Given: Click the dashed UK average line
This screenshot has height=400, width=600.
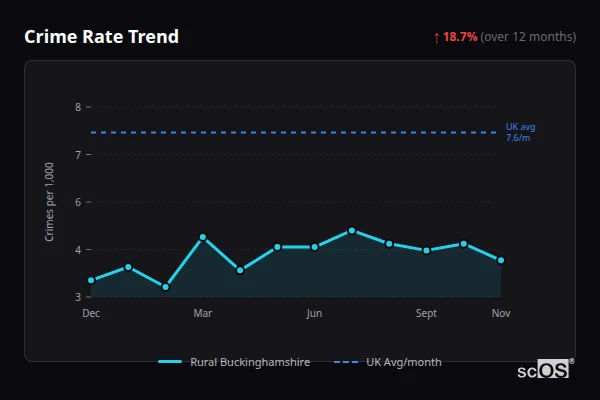Looking at the screenshot, I should 293,132.
